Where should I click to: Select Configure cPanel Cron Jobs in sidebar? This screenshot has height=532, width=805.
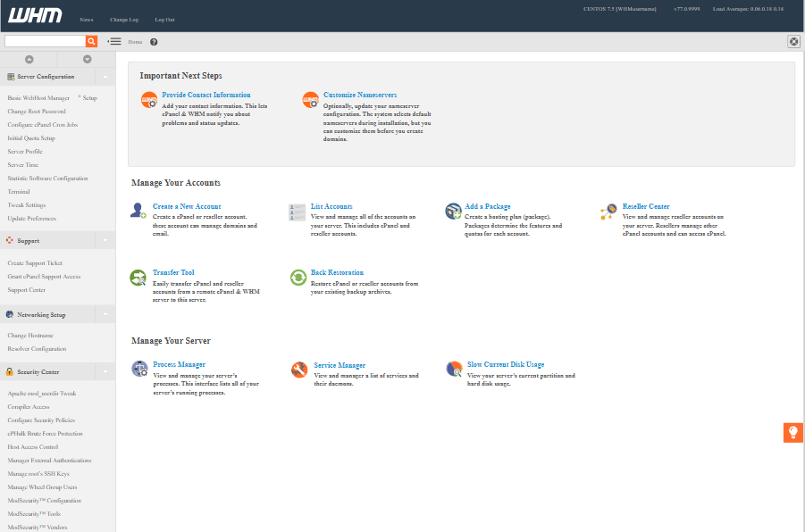(43, 124)
